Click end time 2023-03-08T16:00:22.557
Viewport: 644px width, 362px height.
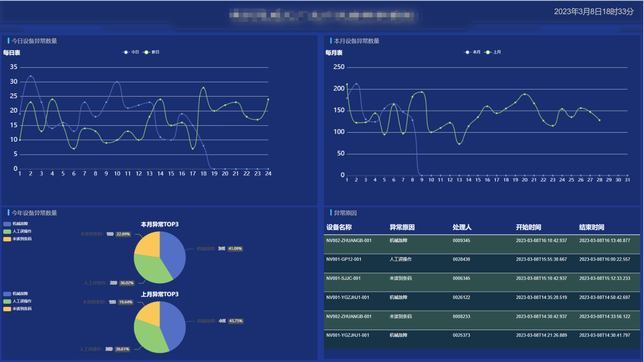(605, 259)
